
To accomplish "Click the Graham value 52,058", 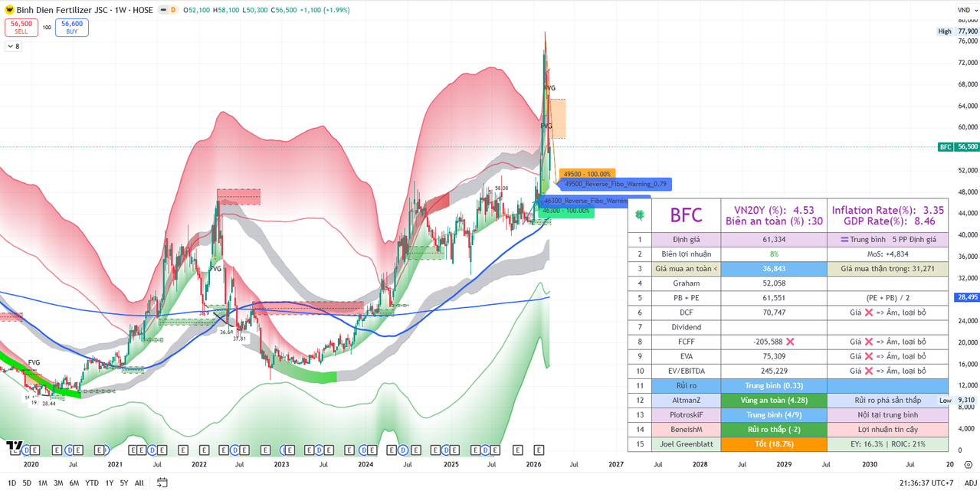I will point(774,283).
